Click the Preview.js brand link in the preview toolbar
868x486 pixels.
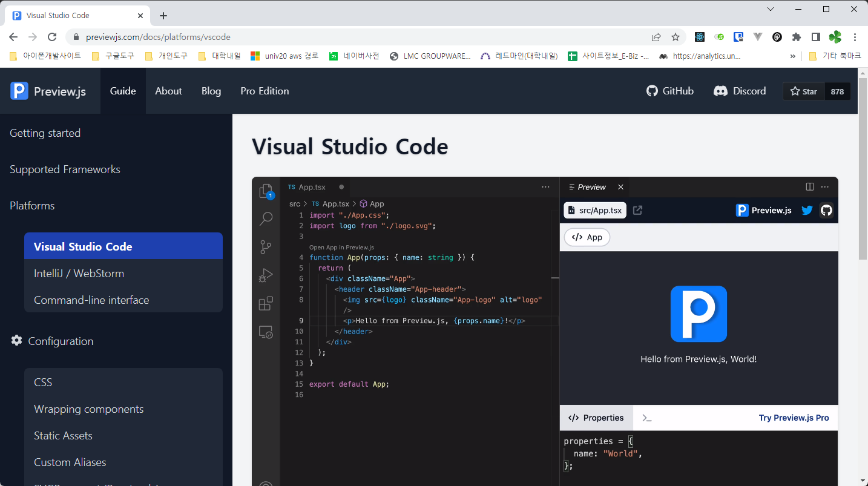[764, 210]
